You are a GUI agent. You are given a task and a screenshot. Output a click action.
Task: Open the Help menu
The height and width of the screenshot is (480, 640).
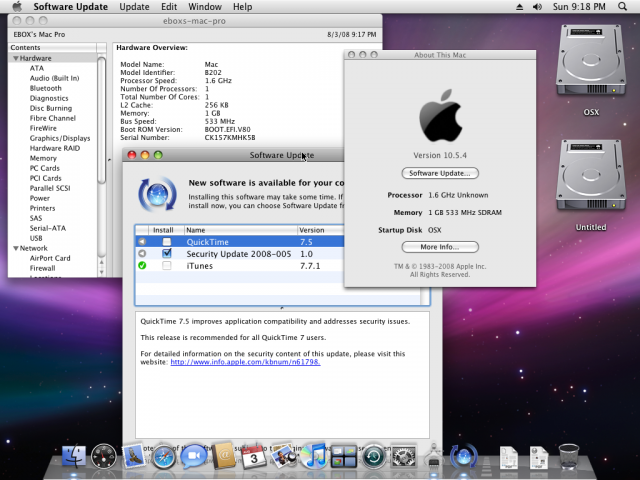(242, 7)
